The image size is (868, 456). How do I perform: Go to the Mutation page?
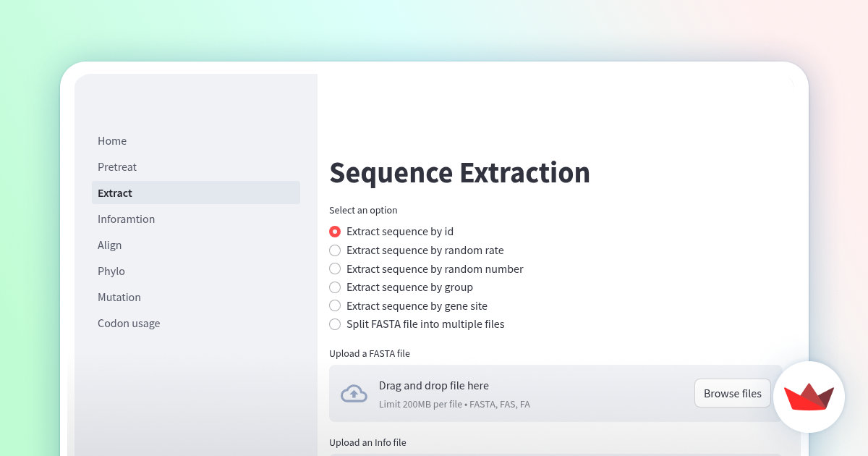coord(119,297)
